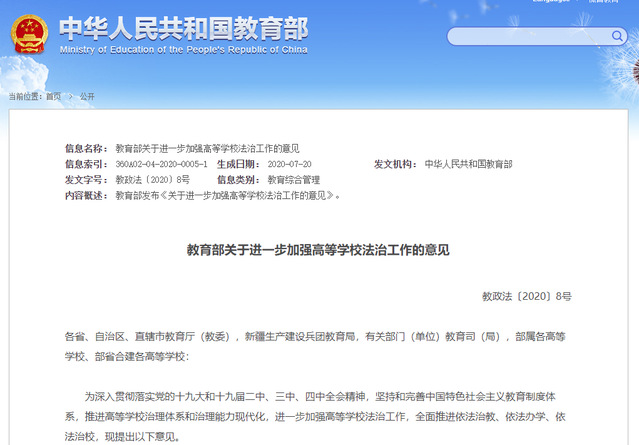
Task: Click the breadcrumb arrow separator after 首页
Action: coord(70,97)
